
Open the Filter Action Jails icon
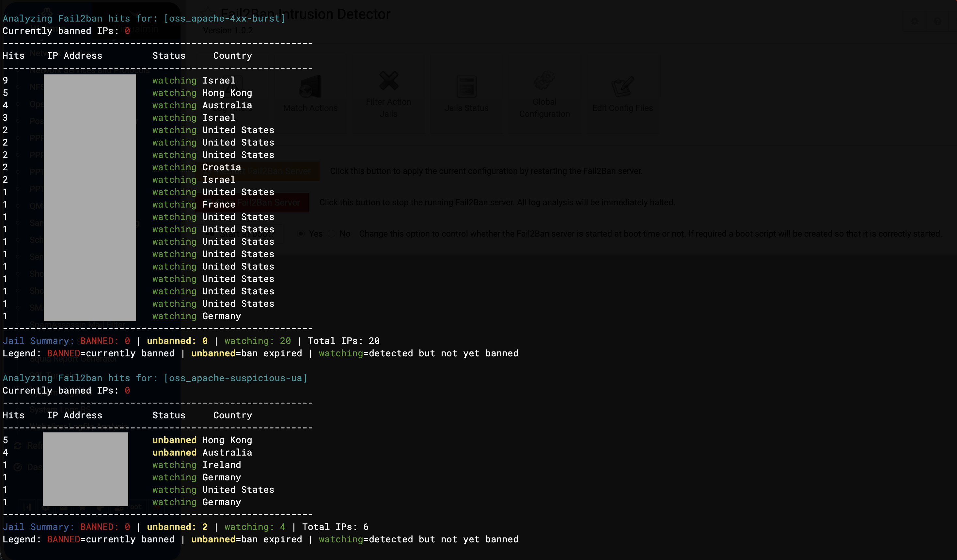click(x=388, y=81)
